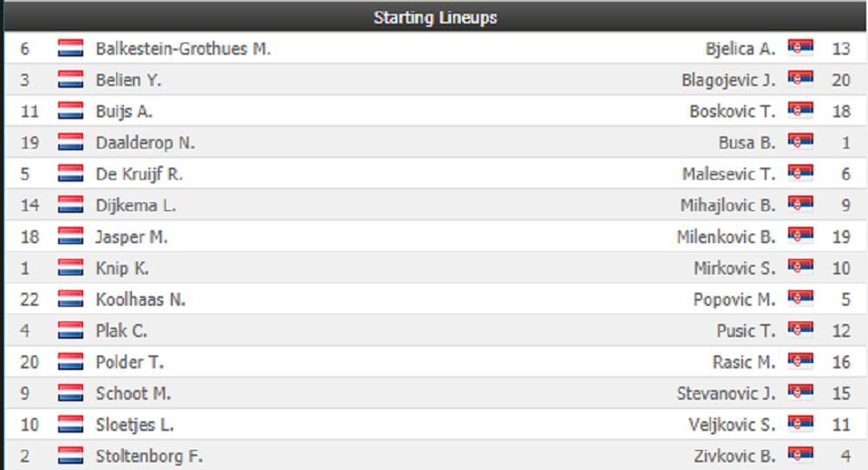Click the Netherlands flag beside Balkestein-Grothues M.

point(70,49)
